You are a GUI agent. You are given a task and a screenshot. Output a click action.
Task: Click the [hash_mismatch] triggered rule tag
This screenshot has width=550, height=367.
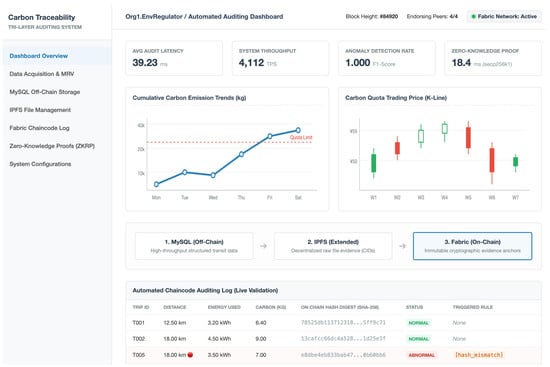click(479, 355)
